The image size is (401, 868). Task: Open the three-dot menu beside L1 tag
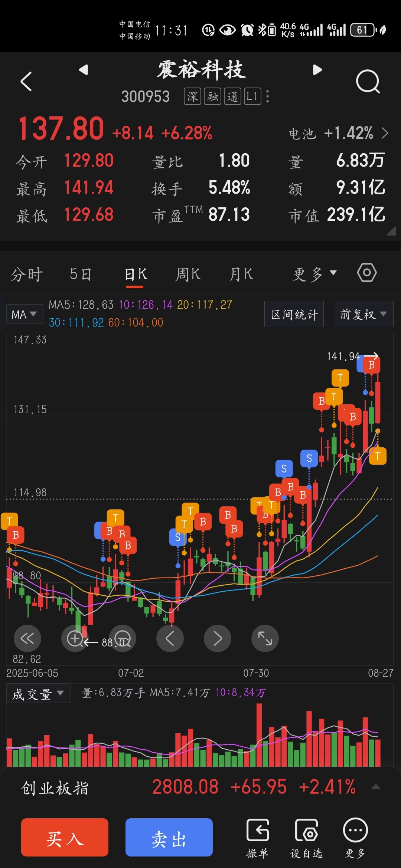[268, 96]
